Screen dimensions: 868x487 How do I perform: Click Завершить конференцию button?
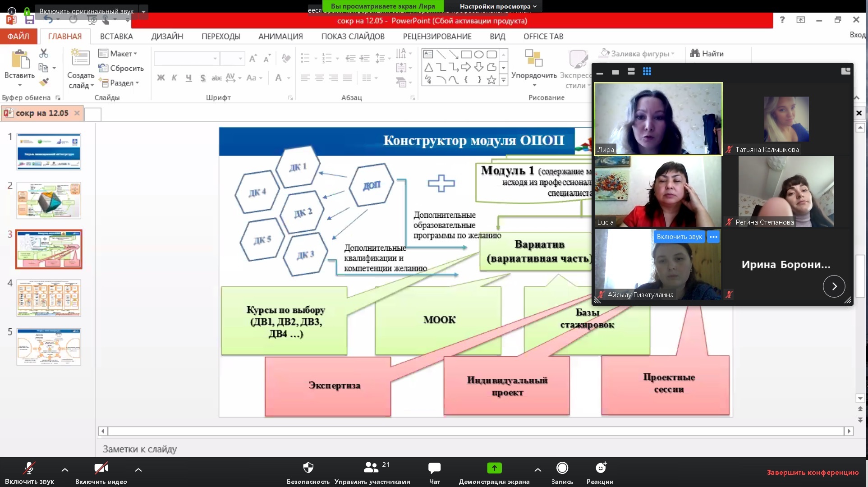pyautogui.click(x=813, y=472)
